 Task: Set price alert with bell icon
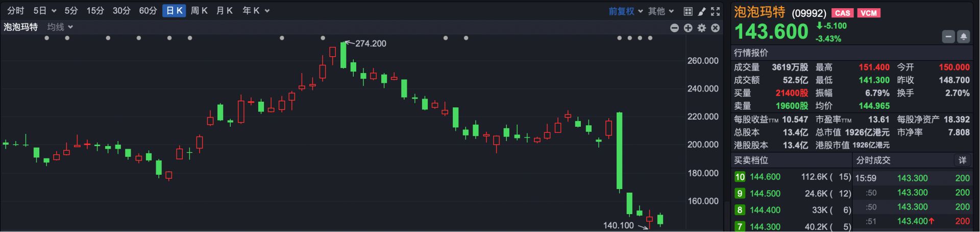964,37
